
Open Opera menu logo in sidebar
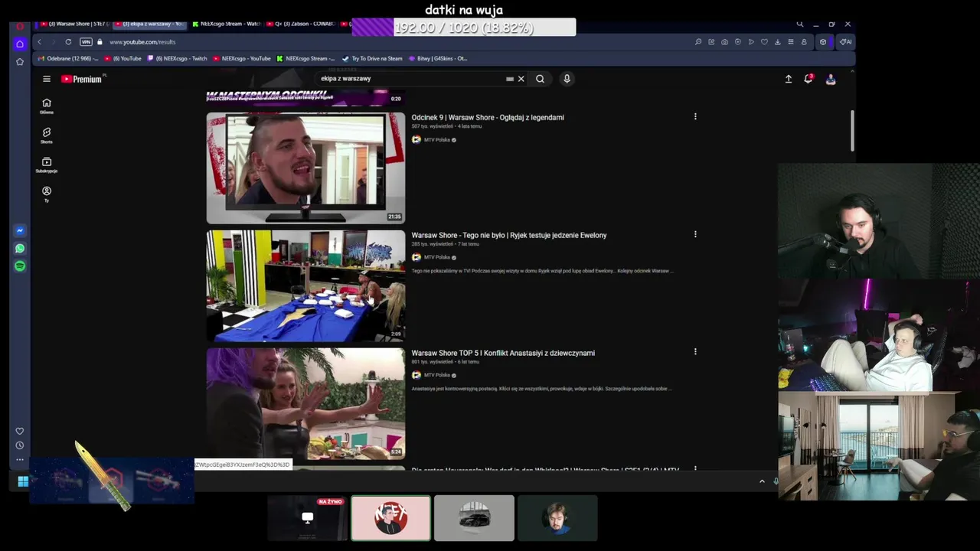tap(20, 27)
